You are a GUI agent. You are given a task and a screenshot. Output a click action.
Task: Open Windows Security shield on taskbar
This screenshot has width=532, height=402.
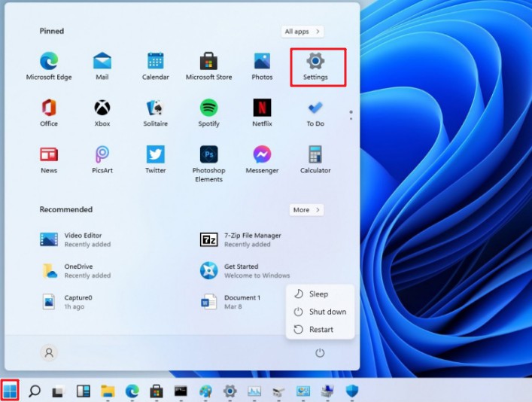[352, 391]
